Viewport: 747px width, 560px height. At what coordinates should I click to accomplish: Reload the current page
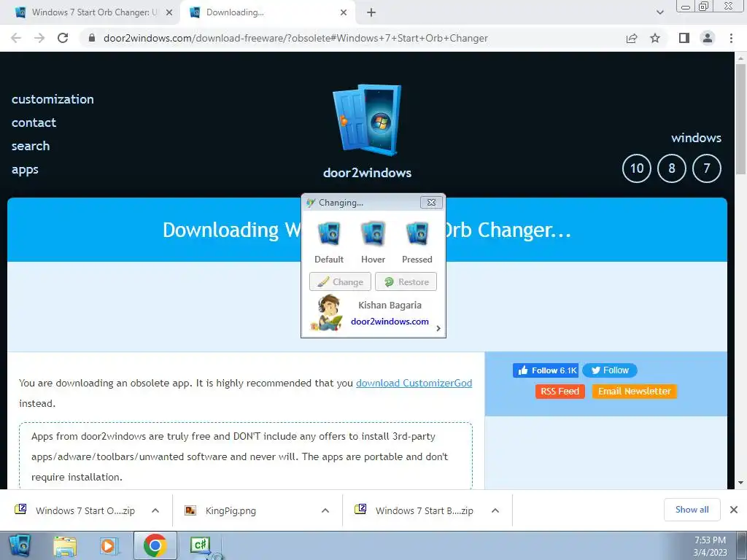click(x=63, y=38)
